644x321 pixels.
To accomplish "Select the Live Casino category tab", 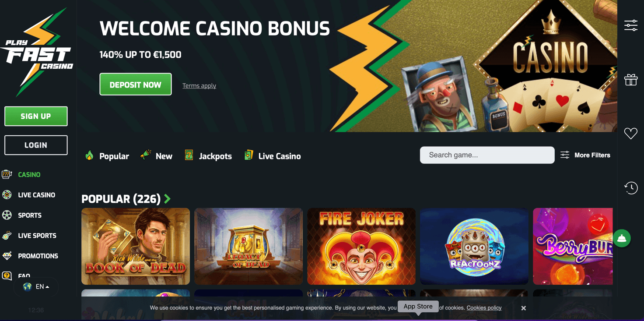I will (272, 156).
